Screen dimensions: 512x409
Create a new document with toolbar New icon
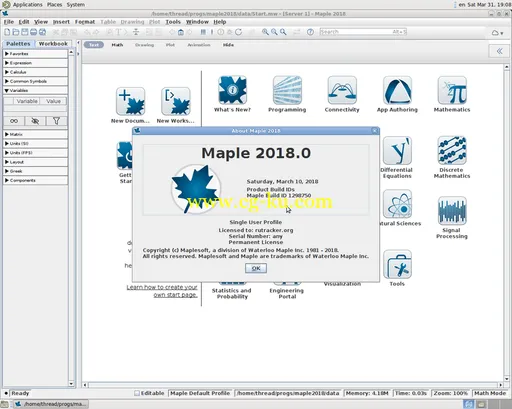(x=7, y=32)
